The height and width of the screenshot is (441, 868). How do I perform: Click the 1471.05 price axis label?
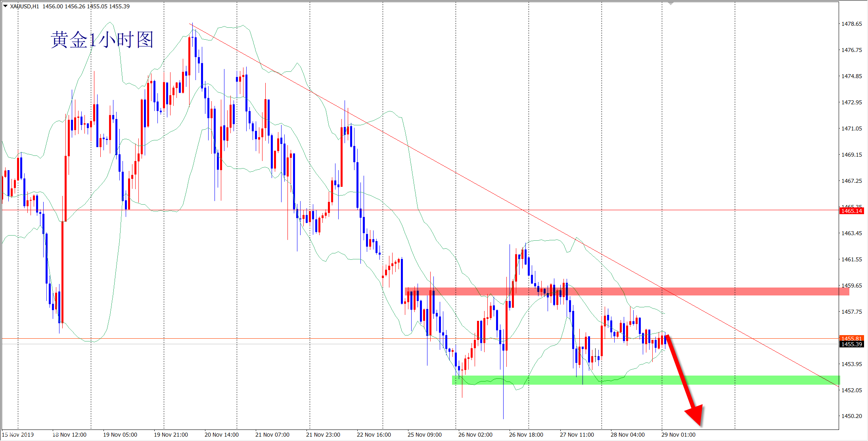click(x=852, y=128)
